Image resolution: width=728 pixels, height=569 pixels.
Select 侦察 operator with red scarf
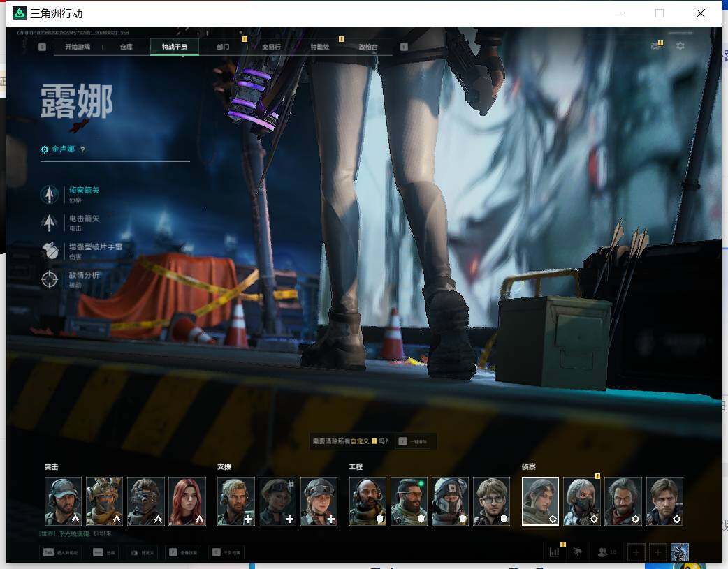(x=623, y=501)
